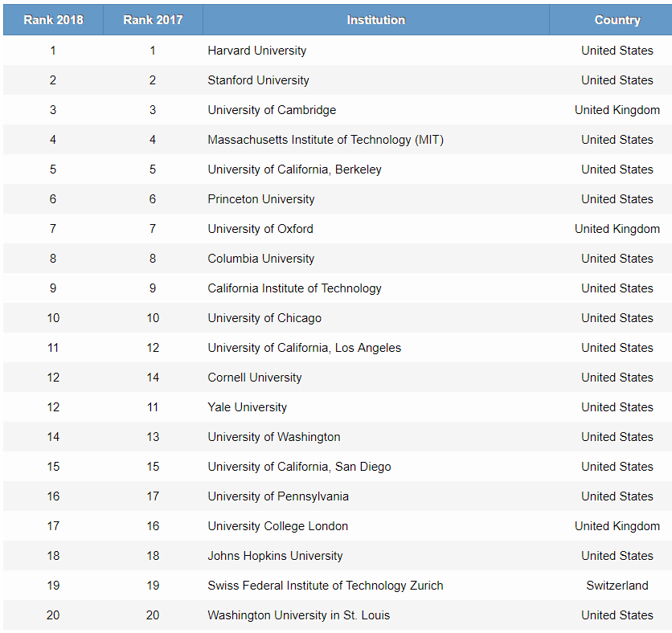Open the Harvard University entry
The width and height of the screenshot is (672, 633).
(256, 51)
